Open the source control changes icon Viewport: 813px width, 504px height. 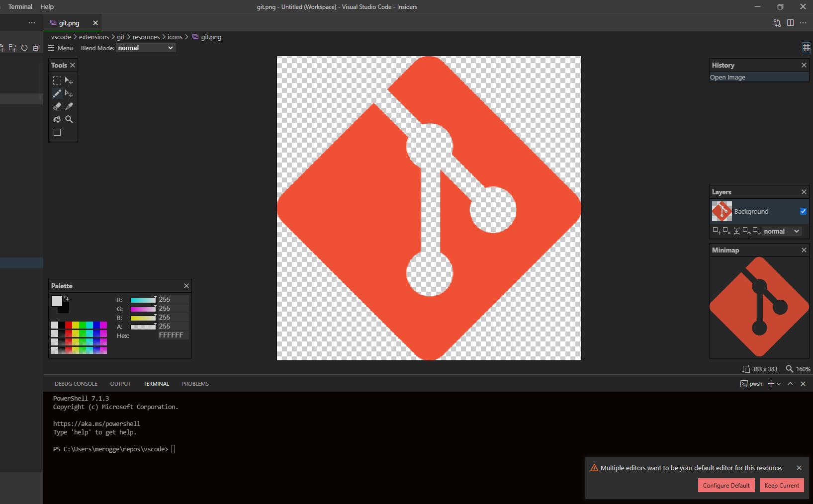tap(777, 23)
